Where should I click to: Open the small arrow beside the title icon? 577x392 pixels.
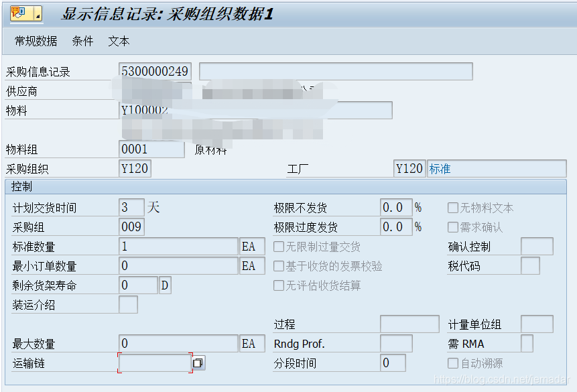[x=38, y=14]
